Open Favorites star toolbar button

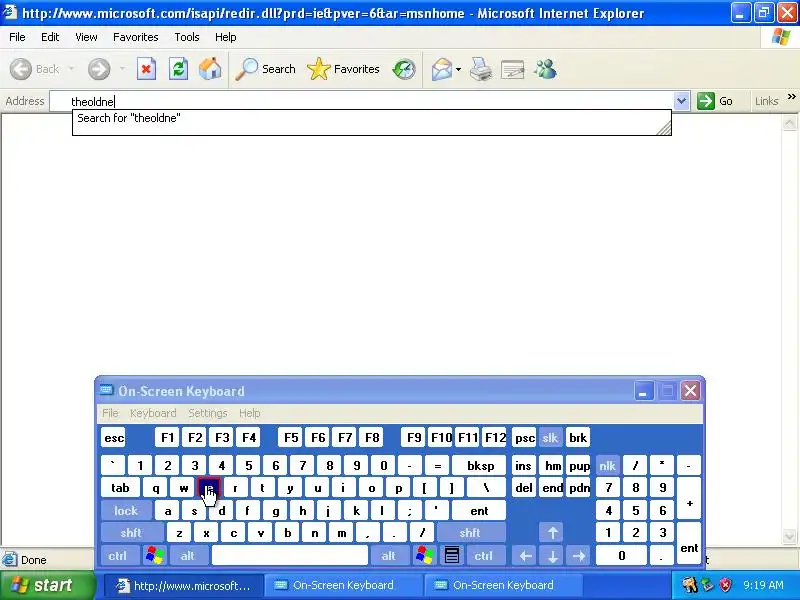click(343, 69)
